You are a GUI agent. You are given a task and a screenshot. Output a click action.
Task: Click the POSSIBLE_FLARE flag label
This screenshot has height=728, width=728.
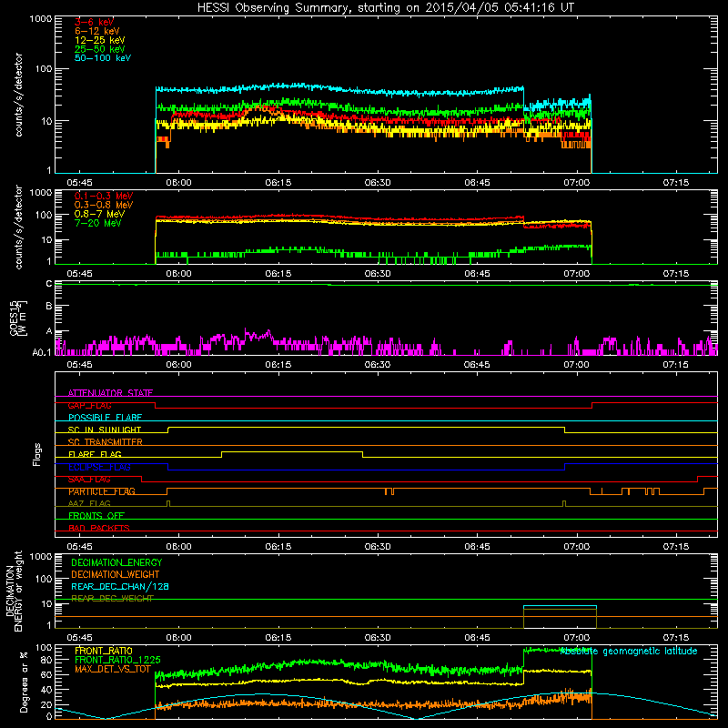pos(105,418)
